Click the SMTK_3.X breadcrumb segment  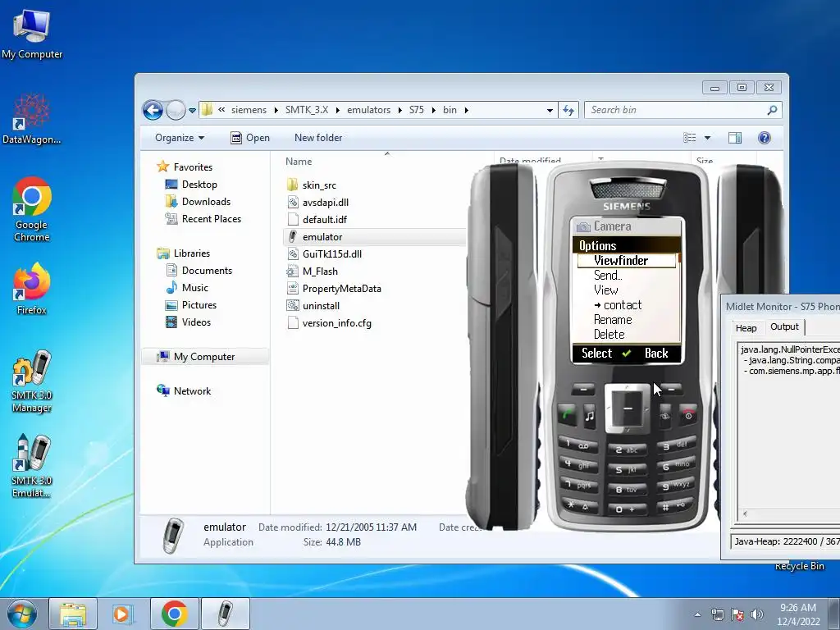pyautogui.click(x=307, y=110)
